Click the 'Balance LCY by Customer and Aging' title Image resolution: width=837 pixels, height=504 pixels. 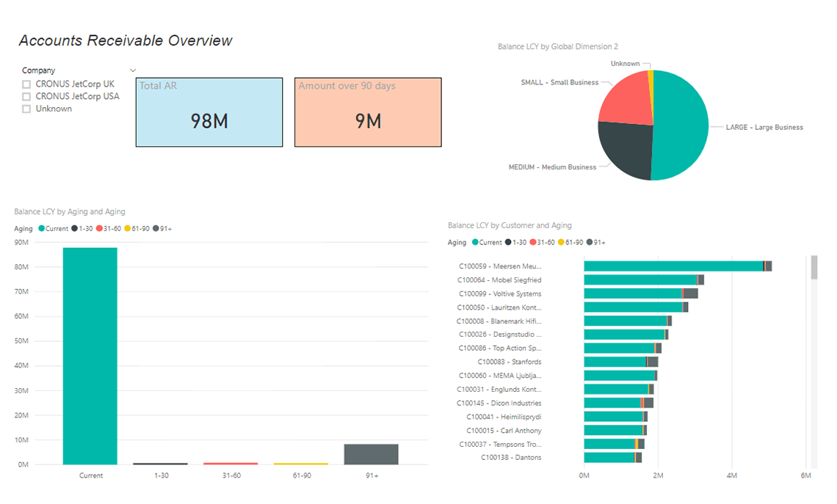click(x=510, y=226)
